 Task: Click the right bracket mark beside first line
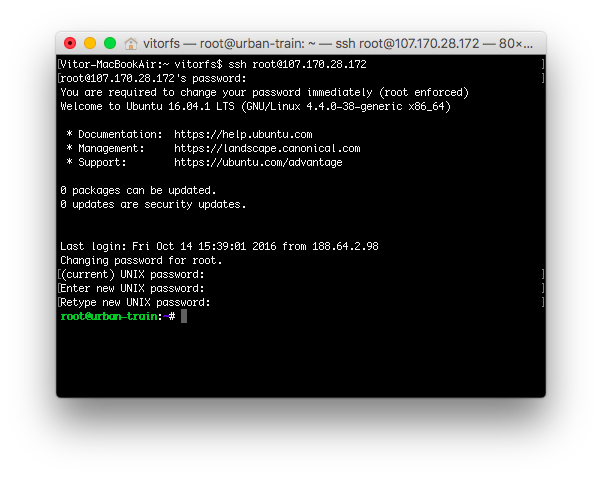(543, 64)
